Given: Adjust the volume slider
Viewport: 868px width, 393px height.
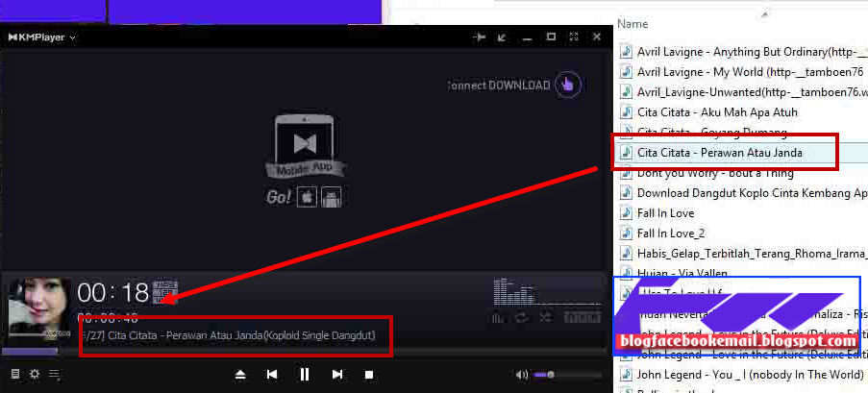Looking at the screenshot, I should click(568, 375).
